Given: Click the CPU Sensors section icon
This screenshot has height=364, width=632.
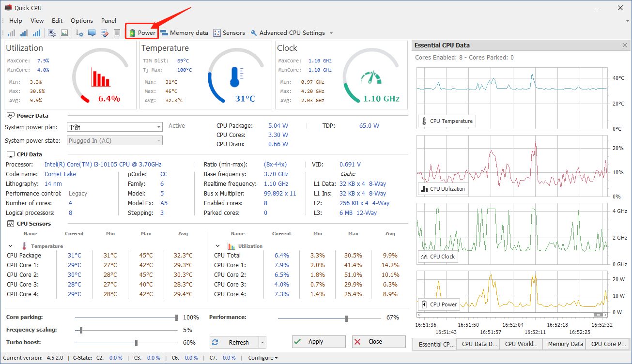Looking at the screenshot, I should (x=10, y=224).
